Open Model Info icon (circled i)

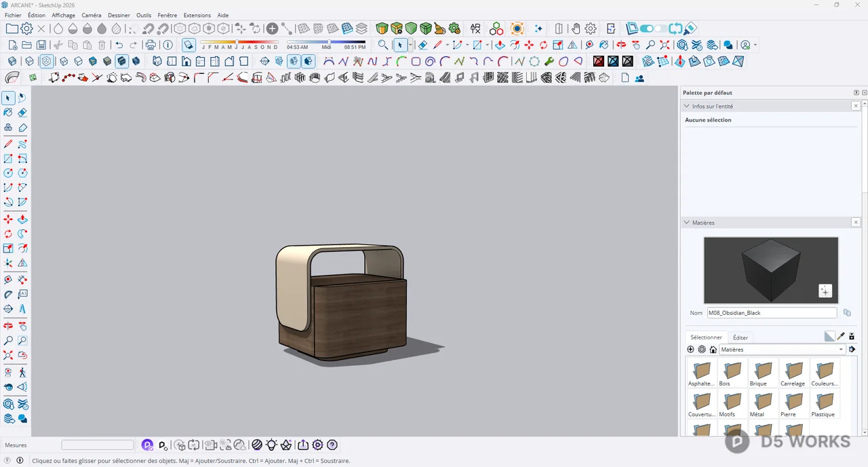pos(167,45)
